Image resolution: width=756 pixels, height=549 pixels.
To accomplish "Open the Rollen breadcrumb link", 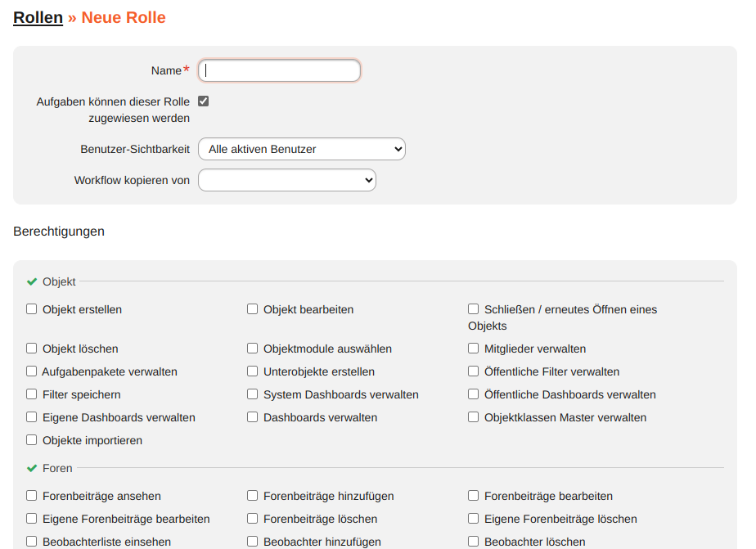I will point(37,16).
